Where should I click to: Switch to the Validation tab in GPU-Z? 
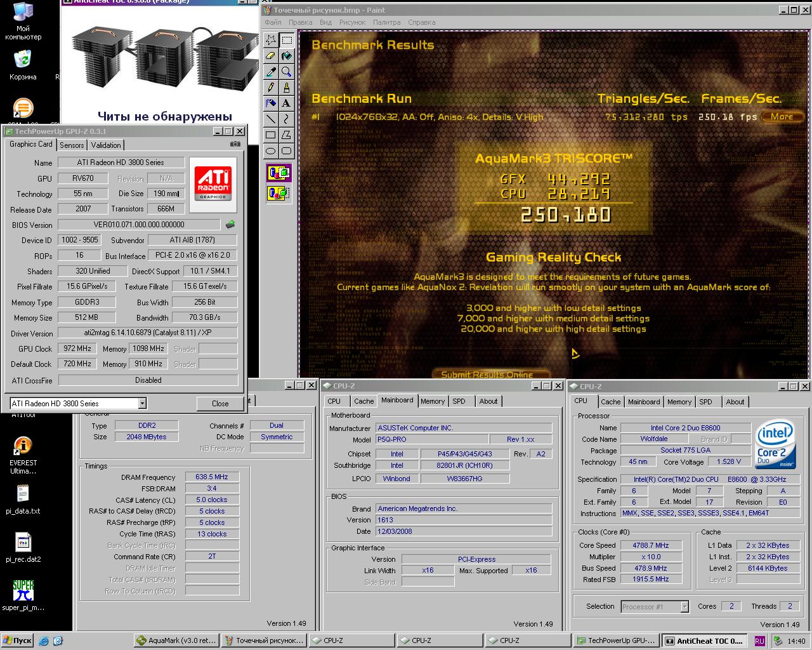[106, 145]
